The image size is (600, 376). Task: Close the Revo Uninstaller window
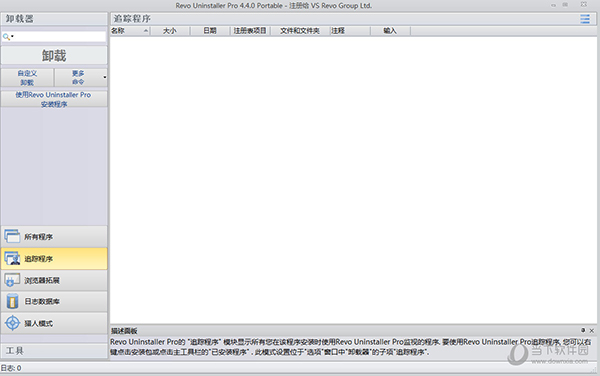click(584, 4)
